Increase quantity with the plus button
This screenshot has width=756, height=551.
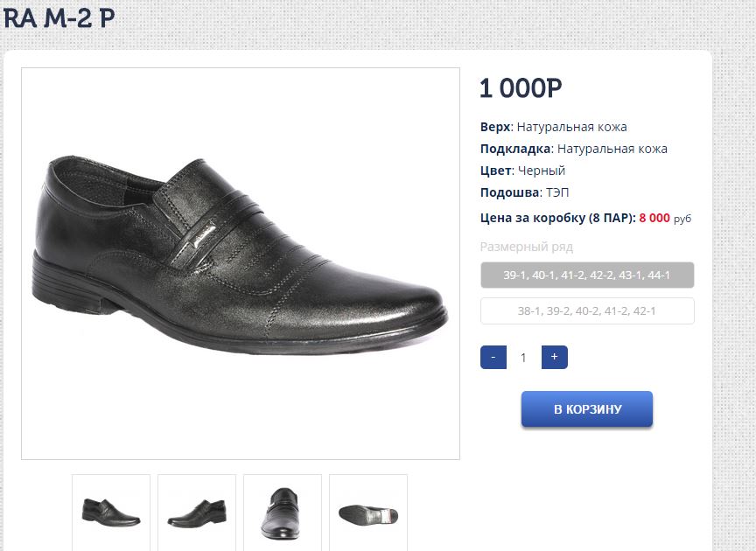click(554, 357)
